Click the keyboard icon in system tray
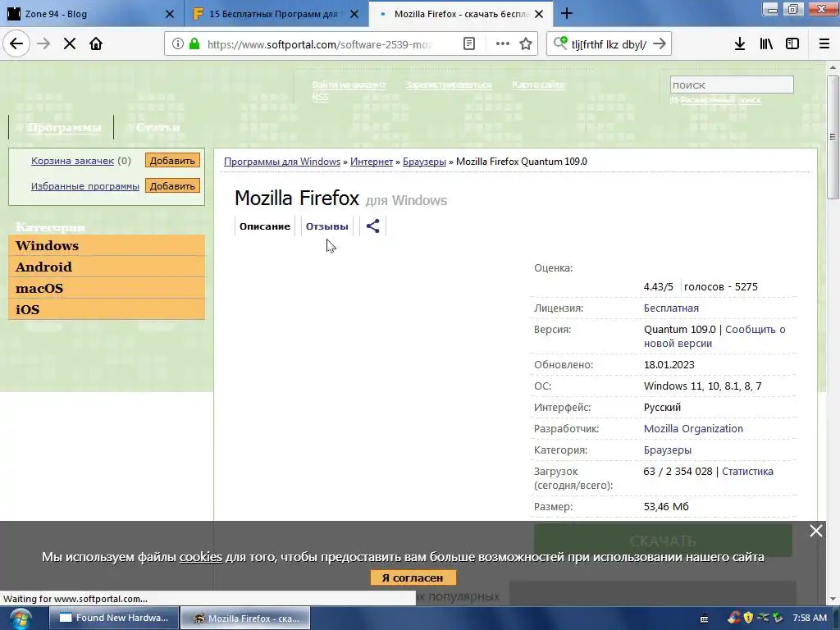 click(705, 619)
